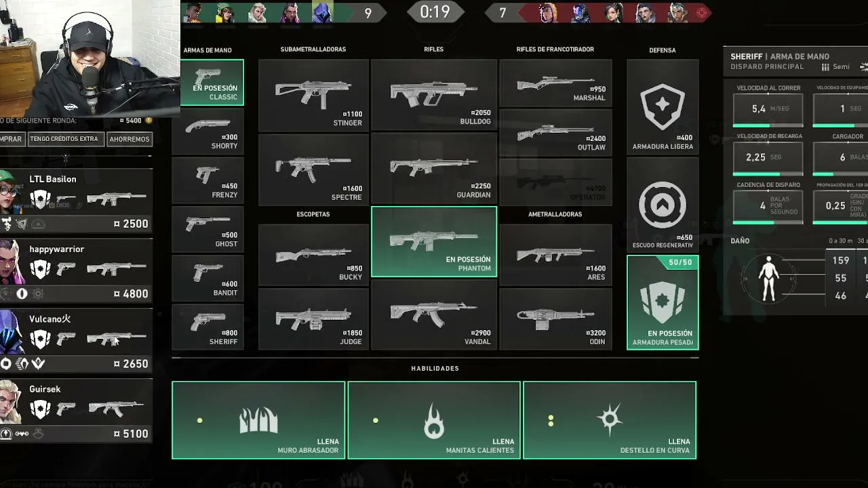
Task: Buy the Stinger submachine gun
Action: [x=313, y=96]
